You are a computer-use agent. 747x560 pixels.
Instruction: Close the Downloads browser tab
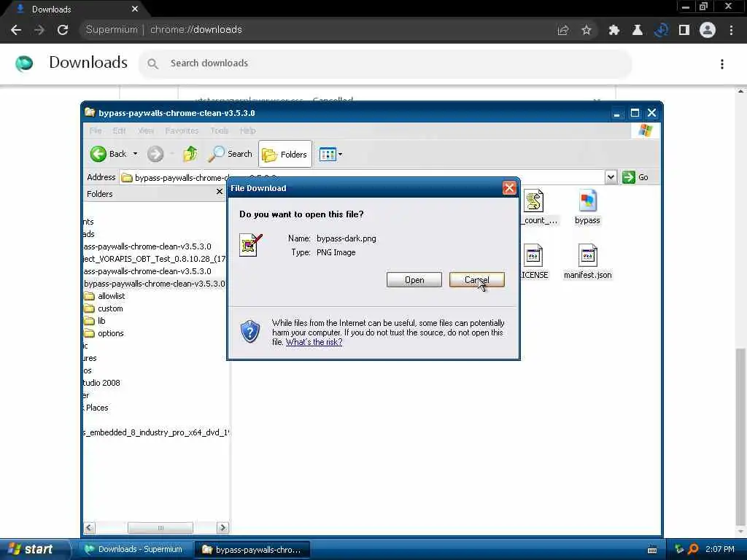[135, 9]
